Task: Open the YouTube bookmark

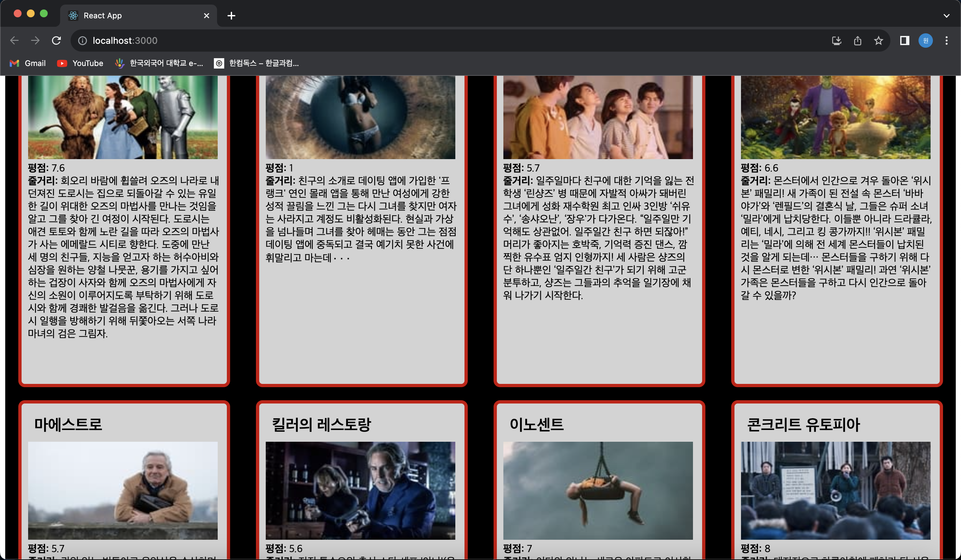Action: point(80,63)
